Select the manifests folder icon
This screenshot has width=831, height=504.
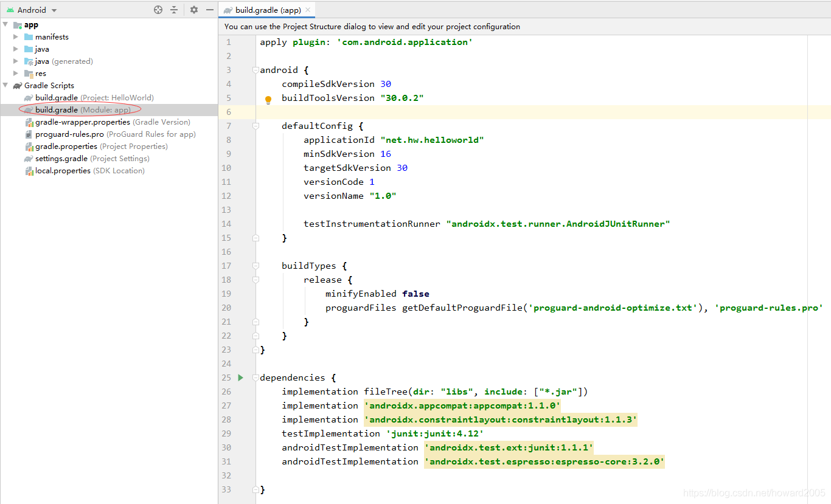(29, 37)
